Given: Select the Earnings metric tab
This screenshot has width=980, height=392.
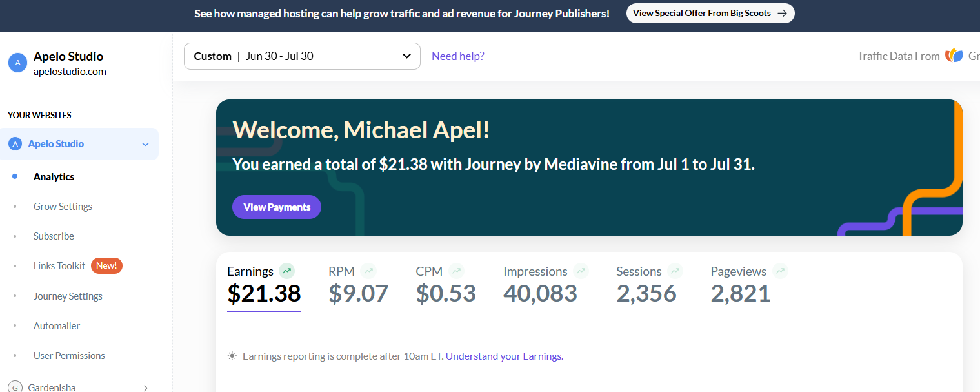Looking at the screenshot, I should pos(264,287).
